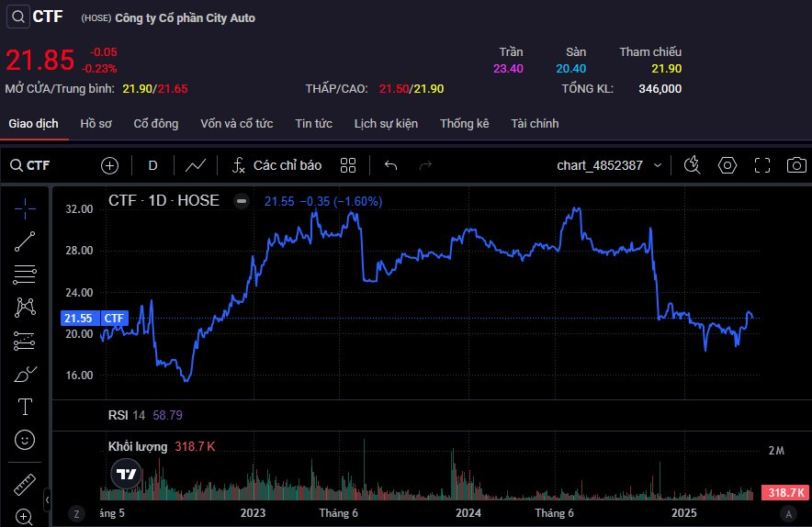This screenshot has height=527, width=812.
Task: Open Các chỉ báo indicators button
Action: click(276, 165)
